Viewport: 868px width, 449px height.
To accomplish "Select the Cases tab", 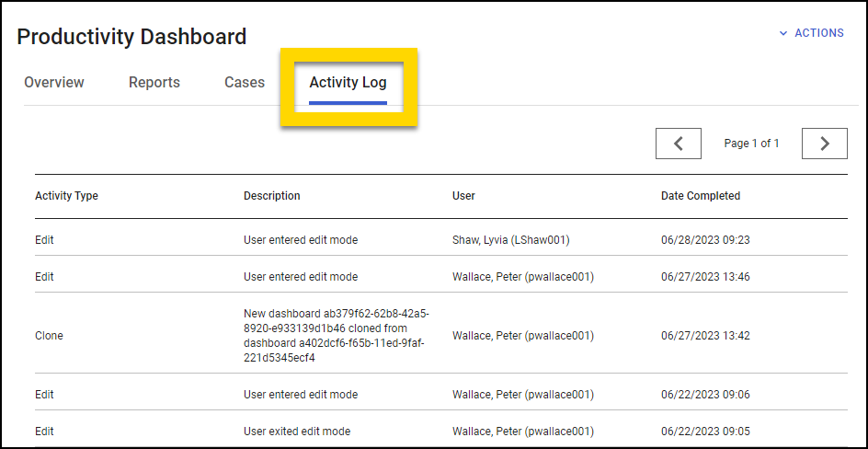I will (x=245, y=83).
